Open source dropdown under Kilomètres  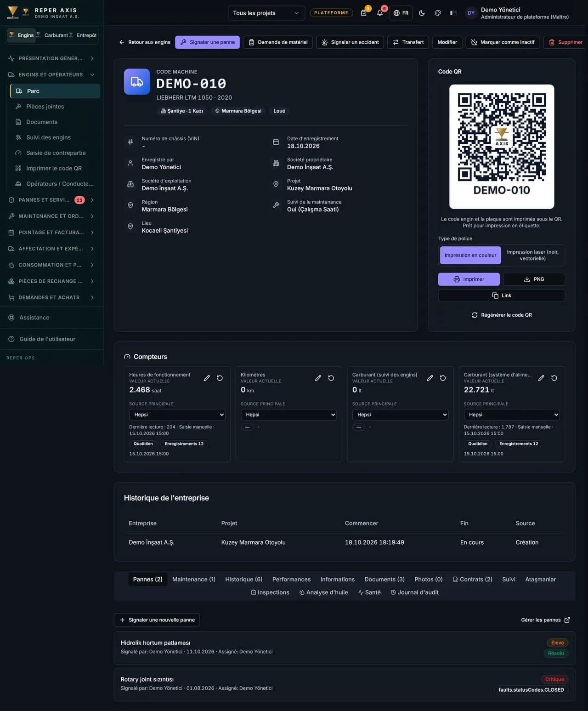point(288,415)
